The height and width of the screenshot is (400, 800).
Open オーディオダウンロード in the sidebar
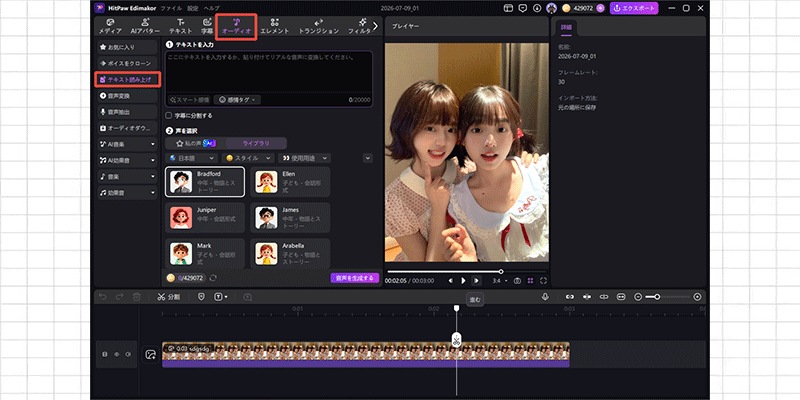point(127,128)
